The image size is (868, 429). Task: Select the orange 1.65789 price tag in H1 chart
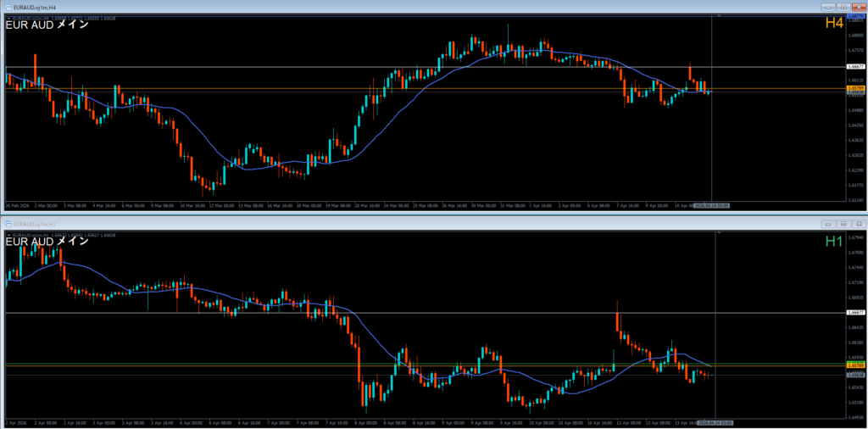pyautogui.click(x=855, y=365)
